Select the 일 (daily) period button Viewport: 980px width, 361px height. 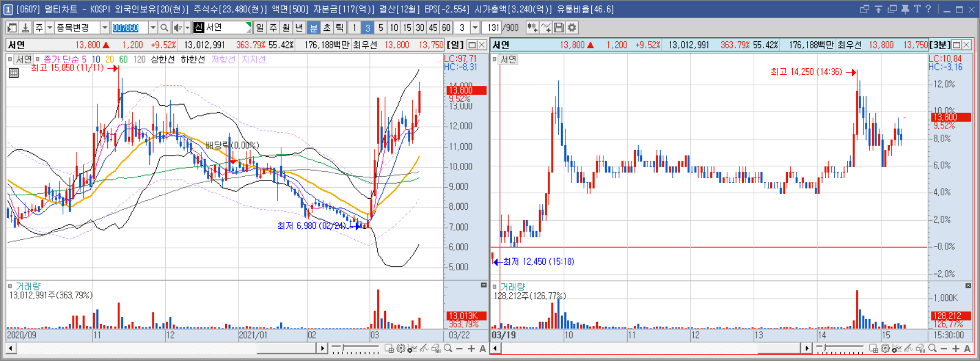coord(260,28)
